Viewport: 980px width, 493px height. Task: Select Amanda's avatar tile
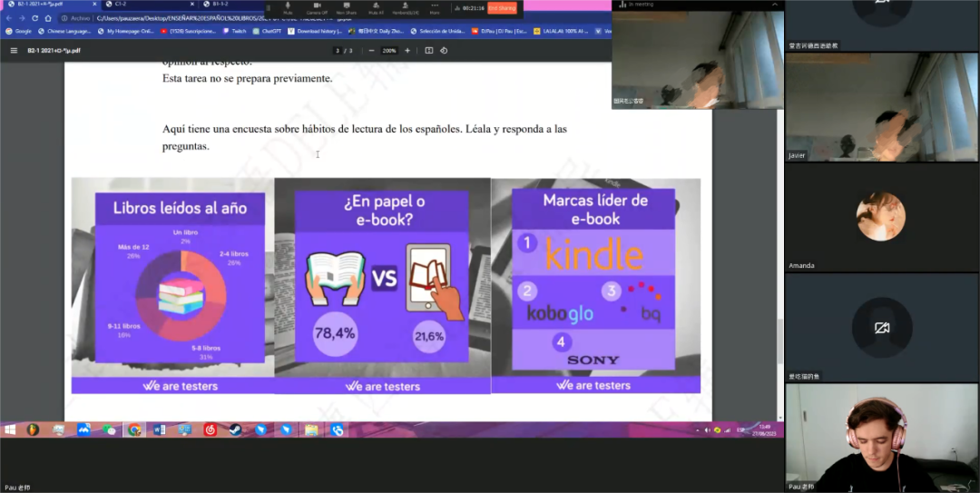click(x=882, y=217)
